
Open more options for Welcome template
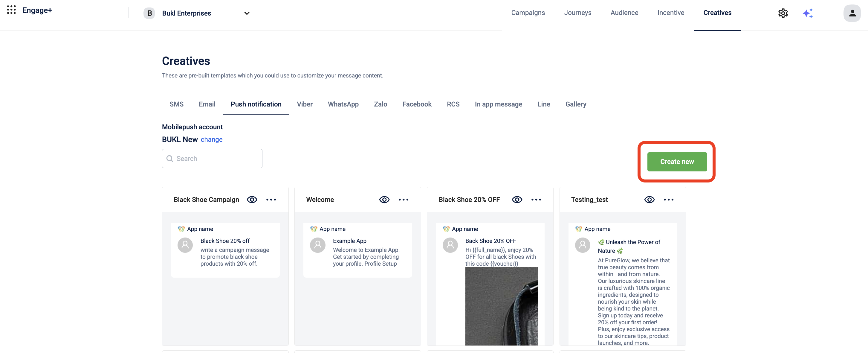(403, 200)
